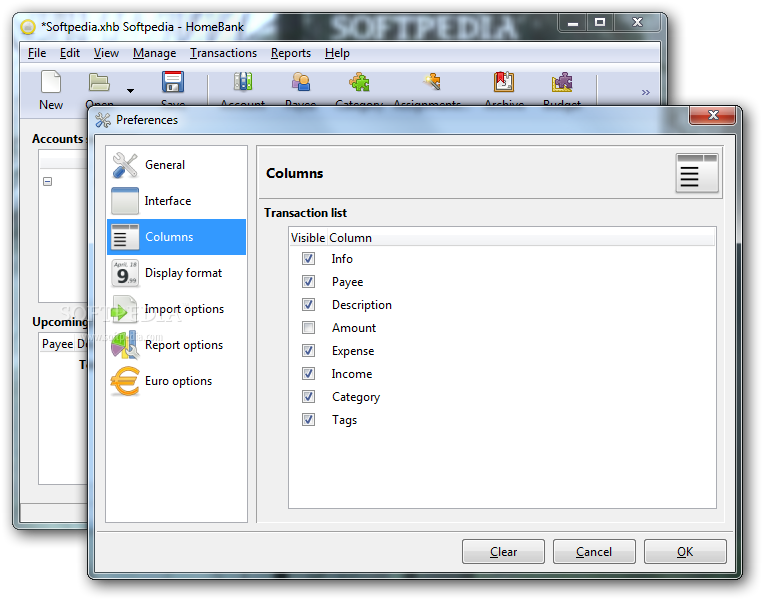This screenshot has height=600, width=763.
Task: Click the HomeBank coin icon in the title bar
Action: coord(28,27)
